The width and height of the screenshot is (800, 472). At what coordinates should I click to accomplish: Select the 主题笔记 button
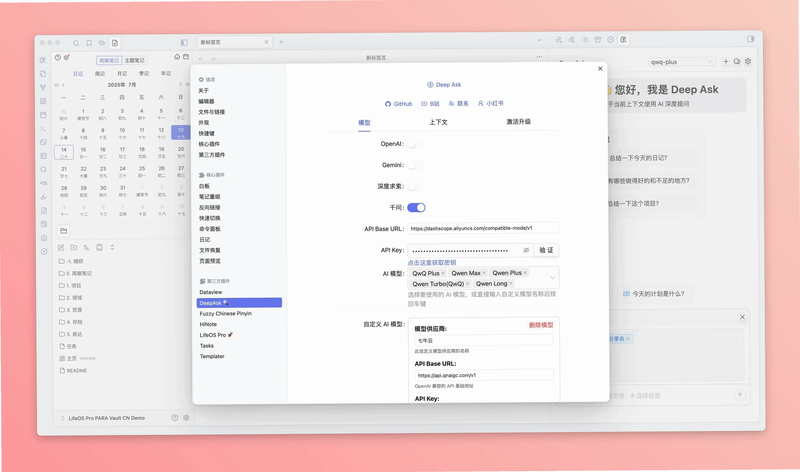point(135,60)
